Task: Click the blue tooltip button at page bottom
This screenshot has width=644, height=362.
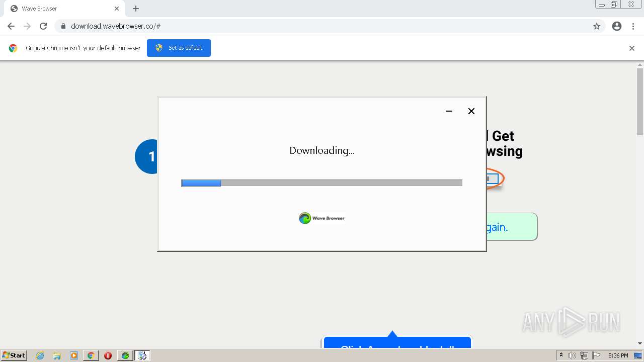Action: [397, 342]
